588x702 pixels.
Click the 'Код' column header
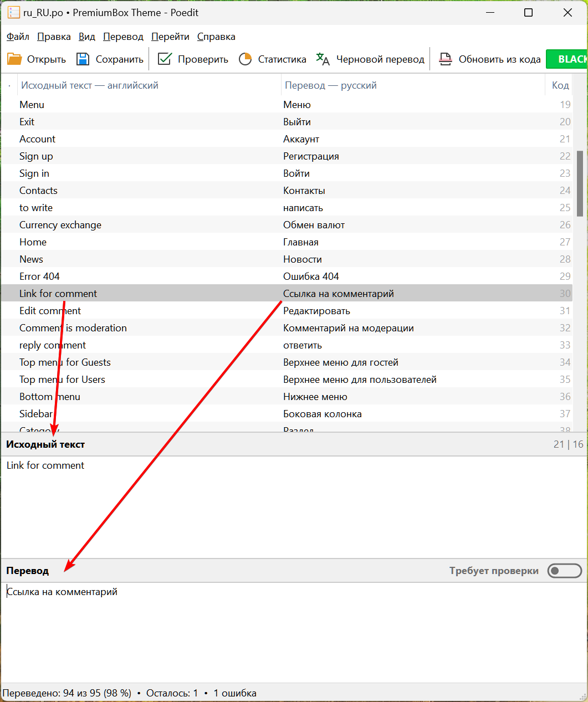pos(560,85)
